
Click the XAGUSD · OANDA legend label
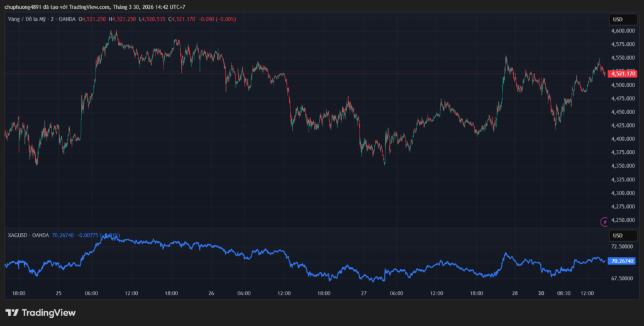(x=29, y=236)
